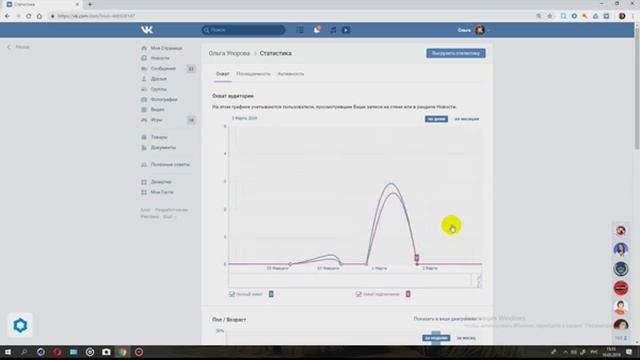The image size is (640, 360).
Task: Open Фотографии in the sidebar
Action: [x=164, y=99]
